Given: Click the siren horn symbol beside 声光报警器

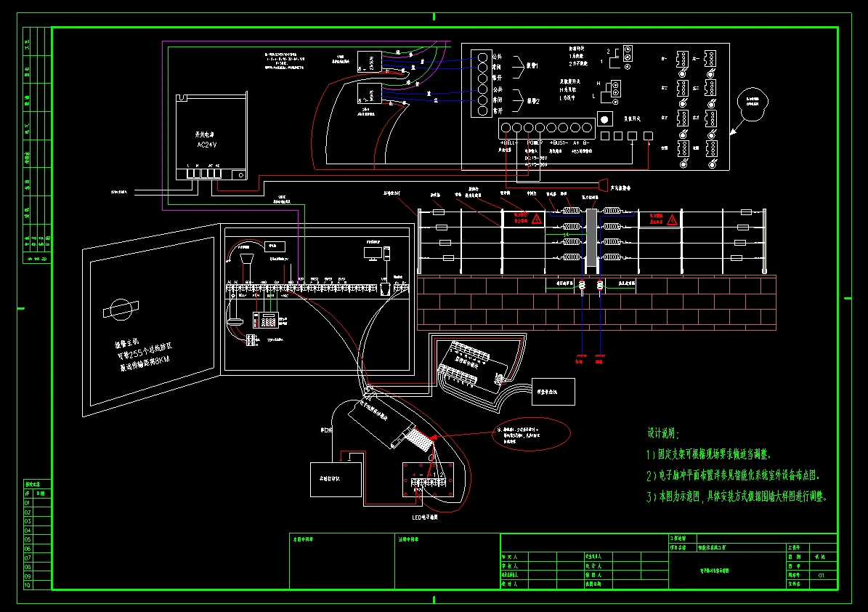Looking at the screenshot, I should click(x=602, y=185).
